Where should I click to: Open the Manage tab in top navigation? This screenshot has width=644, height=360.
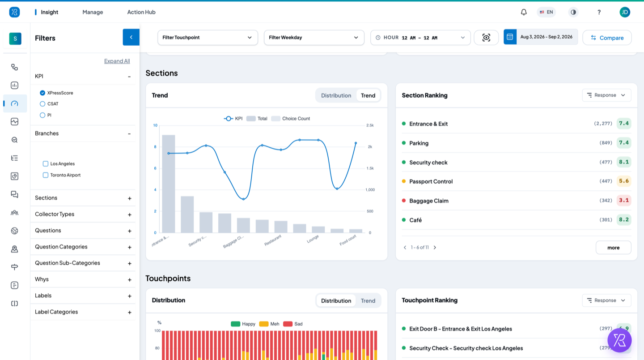tap(93, 12)
